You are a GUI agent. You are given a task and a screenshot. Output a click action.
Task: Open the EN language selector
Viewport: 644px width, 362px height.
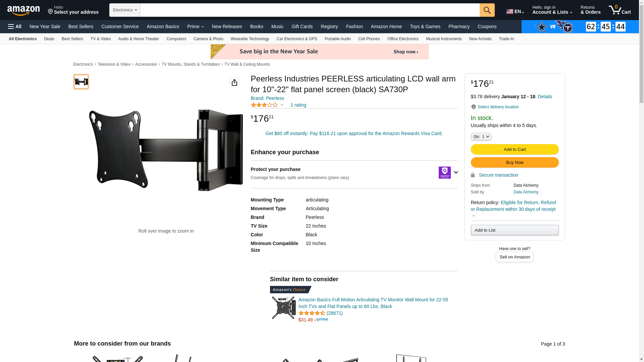(515, 11)
